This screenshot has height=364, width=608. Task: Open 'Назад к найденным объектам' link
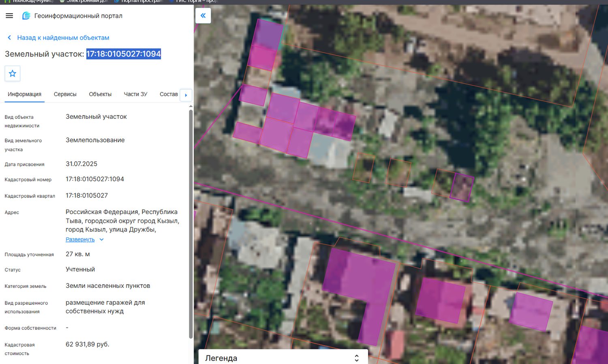click(x=63, y=38)
